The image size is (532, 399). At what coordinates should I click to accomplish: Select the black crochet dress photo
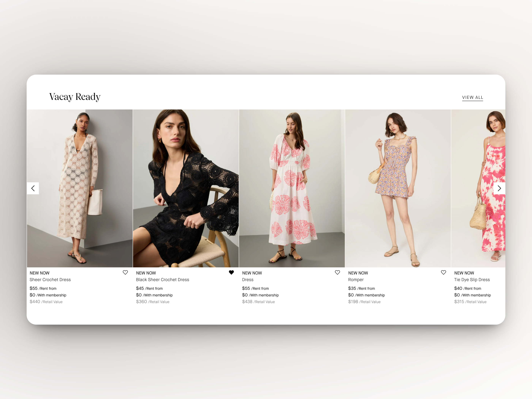[186, 188]
